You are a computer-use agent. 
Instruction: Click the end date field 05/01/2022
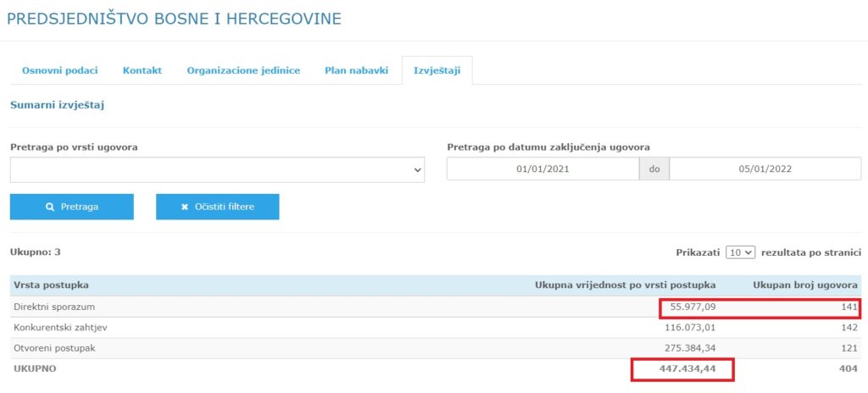click(x=765, y=169)
